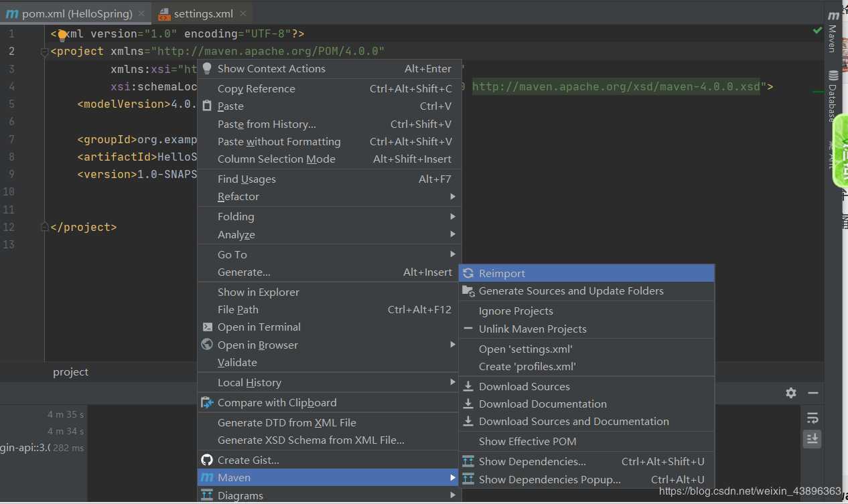848x504 pixels.
Task: Expand the Folding submenu
Action: (x=328, y=216)
